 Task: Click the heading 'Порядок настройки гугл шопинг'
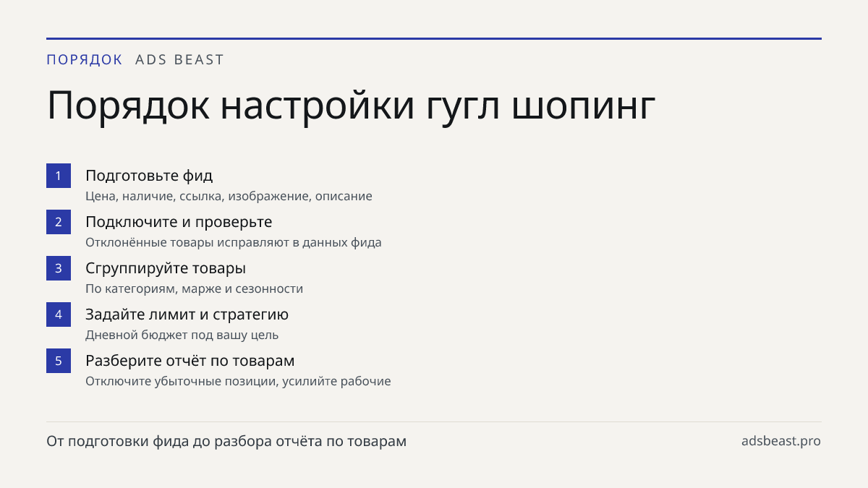351,106
